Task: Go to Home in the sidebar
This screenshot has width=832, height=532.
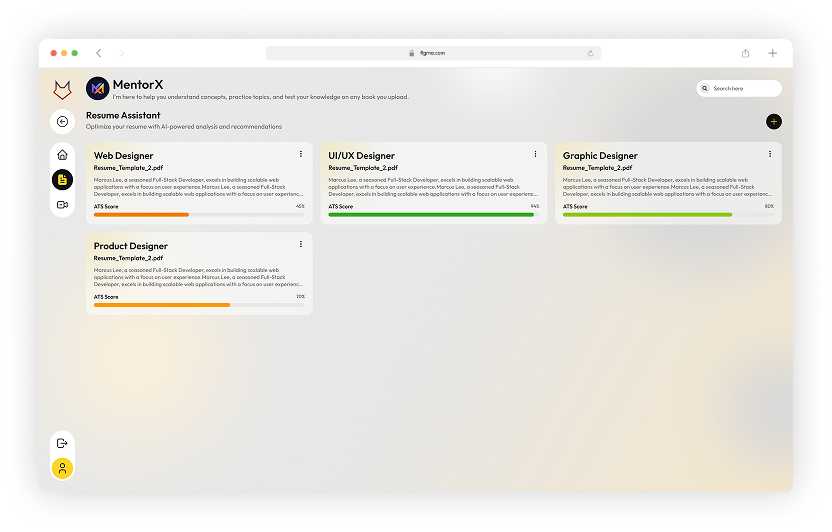Action: point(62,155)
